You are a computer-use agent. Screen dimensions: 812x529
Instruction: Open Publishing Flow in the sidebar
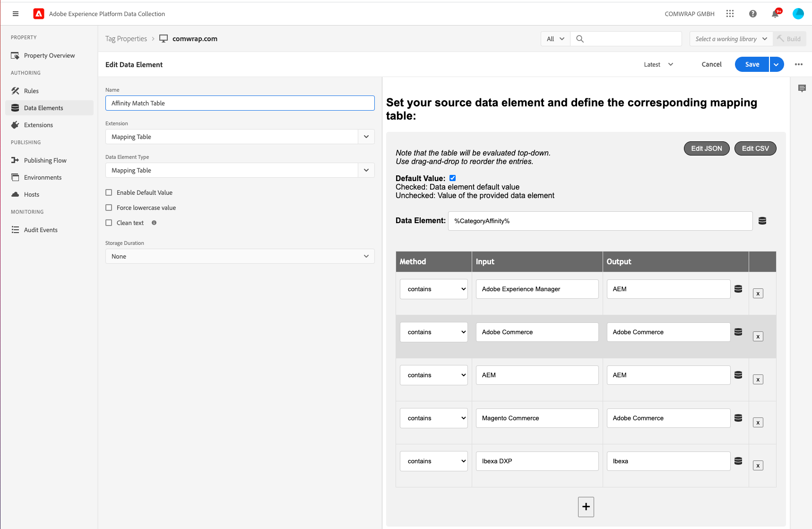coord(49,160)
